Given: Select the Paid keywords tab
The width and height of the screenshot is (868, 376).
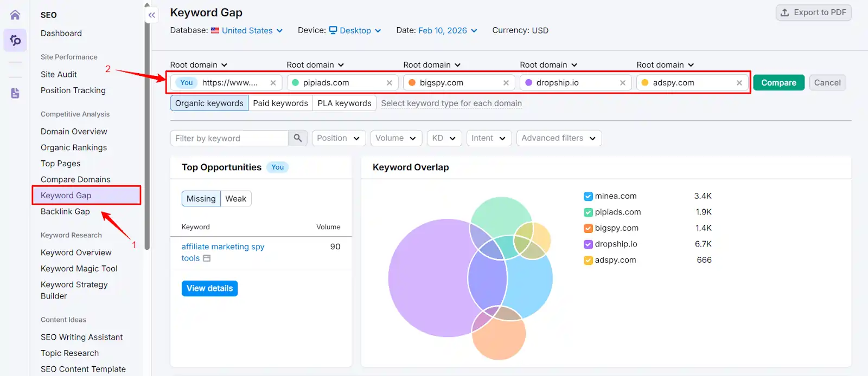Looking at the screenshot, I should pyautogui.click(x=280, y=103).
